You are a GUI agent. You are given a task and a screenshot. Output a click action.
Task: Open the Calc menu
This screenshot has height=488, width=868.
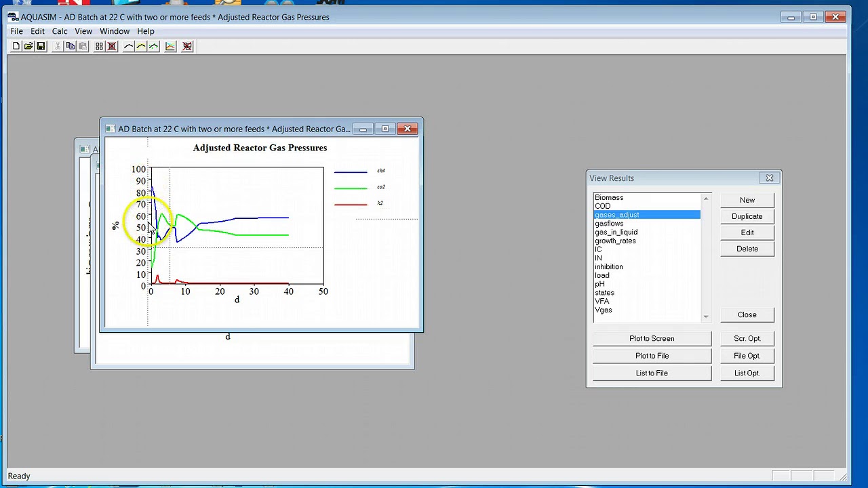pyautogui.click(x=60, y=31)
